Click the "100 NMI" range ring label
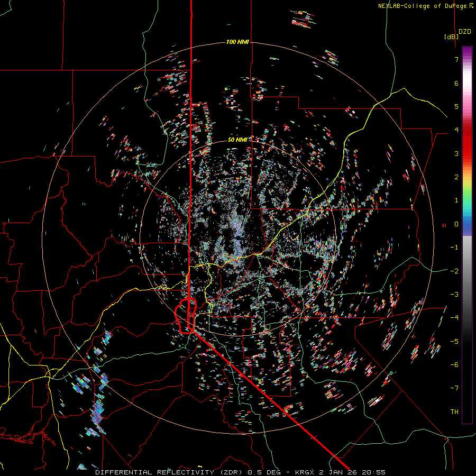 (x=237, y=42)
